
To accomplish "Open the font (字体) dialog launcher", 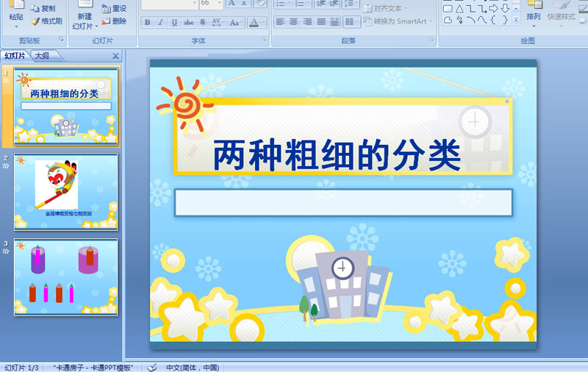I will 264,39.
